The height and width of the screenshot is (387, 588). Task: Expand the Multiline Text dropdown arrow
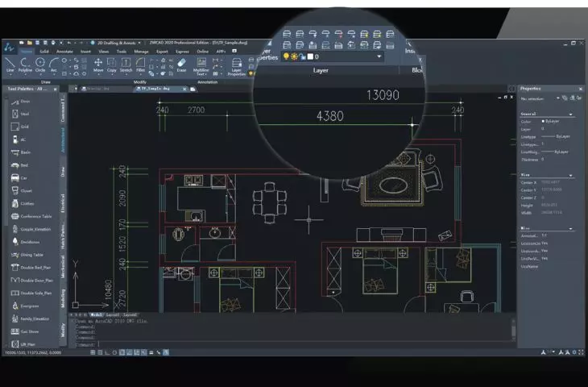(207, 74)
